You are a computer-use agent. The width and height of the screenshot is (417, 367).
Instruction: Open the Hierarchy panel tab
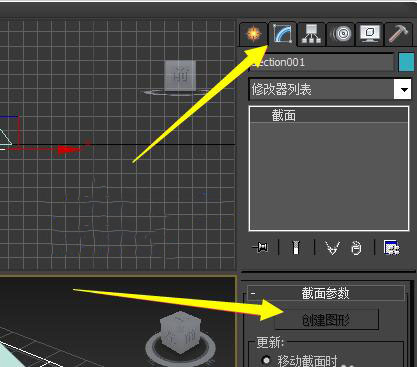pos(311,34)
